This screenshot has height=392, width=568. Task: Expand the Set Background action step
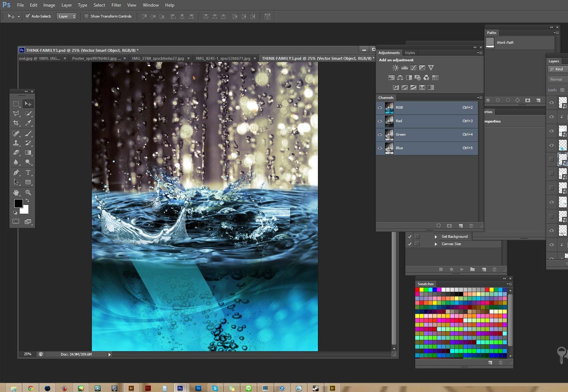[436, 237]
